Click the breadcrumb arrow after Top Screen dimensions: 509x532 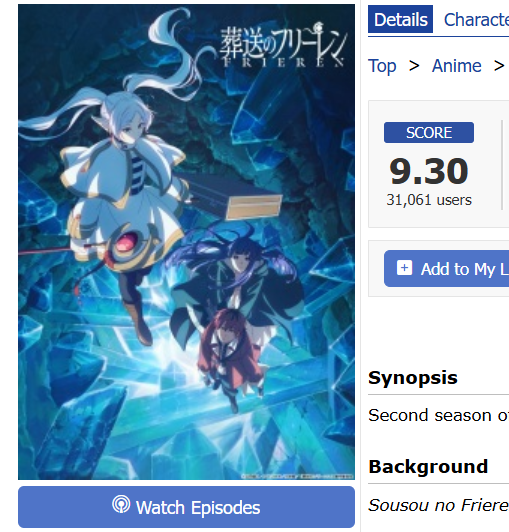point(414,65)
